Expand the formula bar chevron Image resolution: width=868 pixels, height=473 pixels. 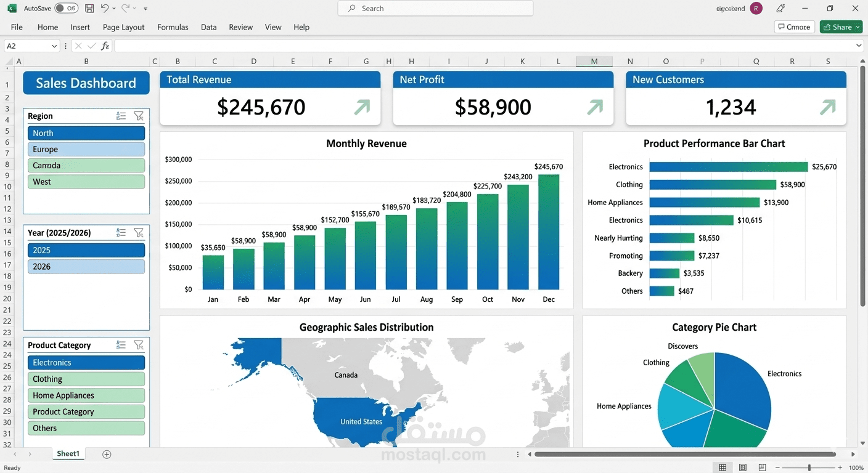pyautogui.click(x=859, y=46)
